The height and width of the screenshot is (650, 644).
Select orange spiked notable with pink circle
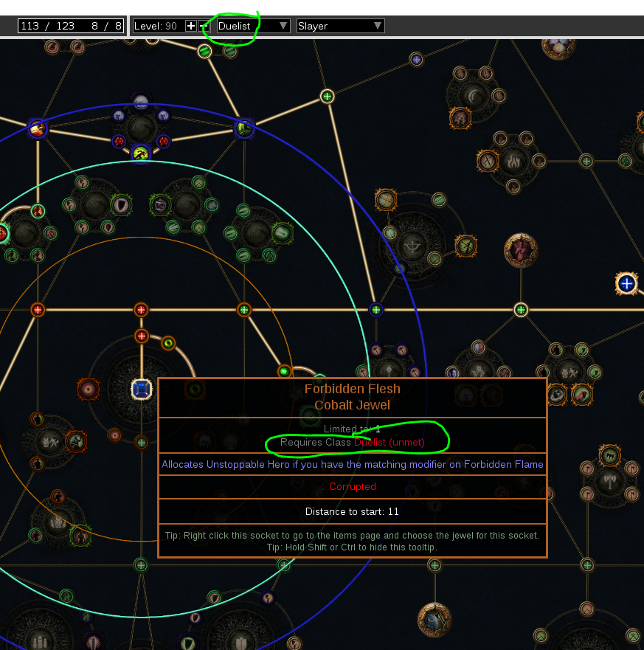point(88,390)
